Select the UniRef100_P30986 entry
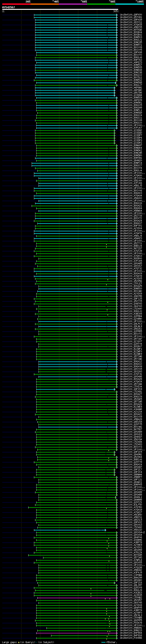The width and height of the screenshot is (146, 644). 131,638
